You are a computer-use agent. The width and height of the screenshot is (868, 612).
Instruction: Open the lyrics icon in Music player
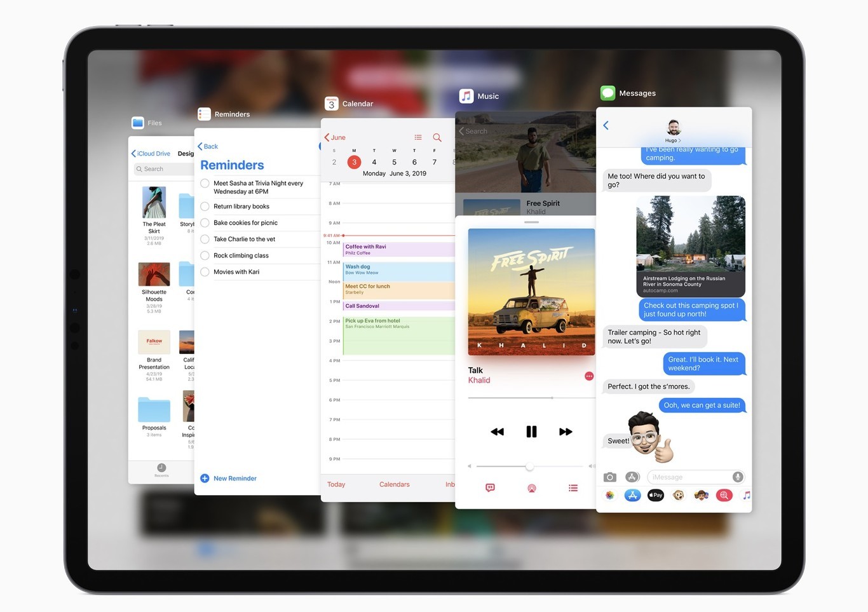coord(490,488)
